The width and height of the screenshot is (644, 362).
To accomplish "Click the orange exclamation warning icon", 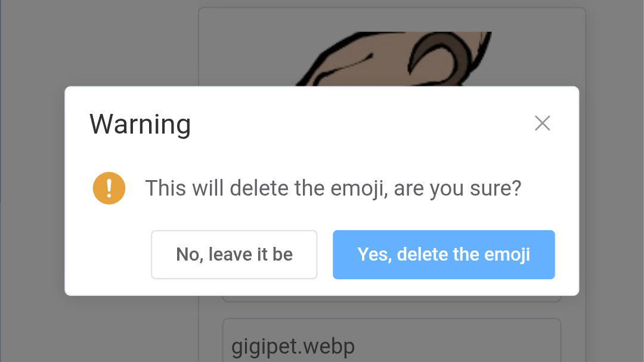I will pos(109,188).
